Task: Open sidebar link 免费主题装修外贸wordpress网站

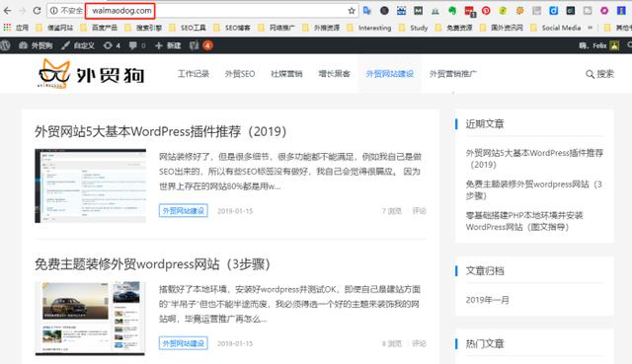Action: 533,190
